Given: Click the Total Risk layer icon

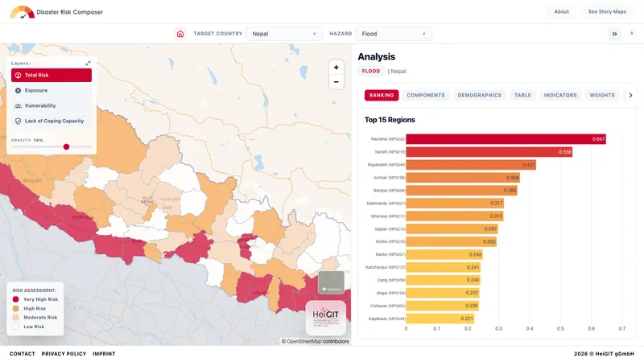Looking at the screenshot, I should tap(18, 75).
